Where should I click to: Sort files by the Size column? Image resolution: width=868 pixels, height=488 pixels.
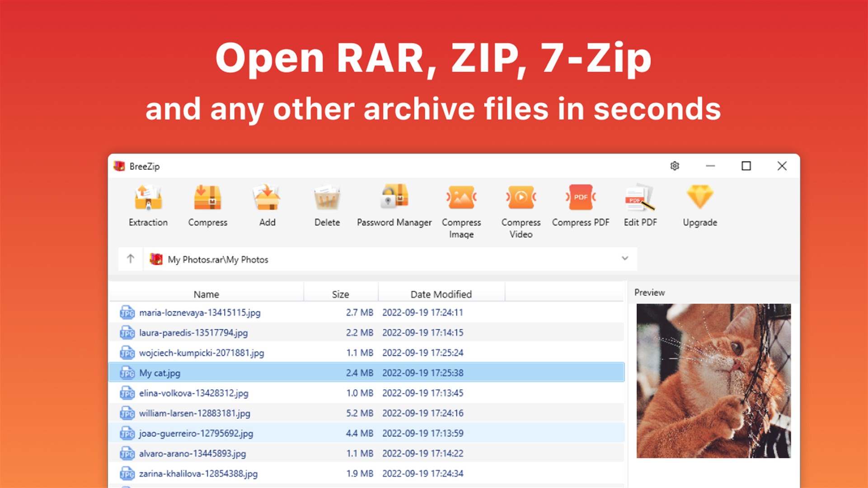point(340,294)
